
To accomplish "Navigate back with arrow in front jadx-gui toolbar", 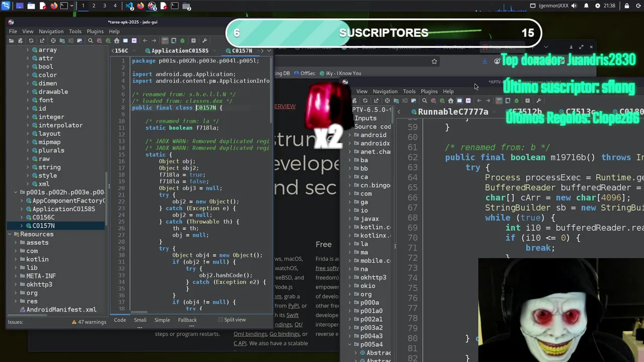I will [x=145, y=41].
